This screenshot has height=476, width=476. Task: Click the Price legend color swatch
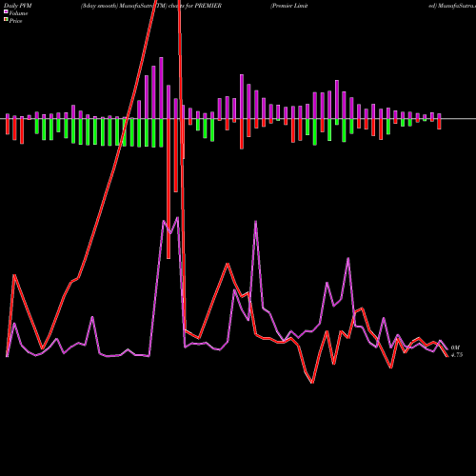coord(6,20)
